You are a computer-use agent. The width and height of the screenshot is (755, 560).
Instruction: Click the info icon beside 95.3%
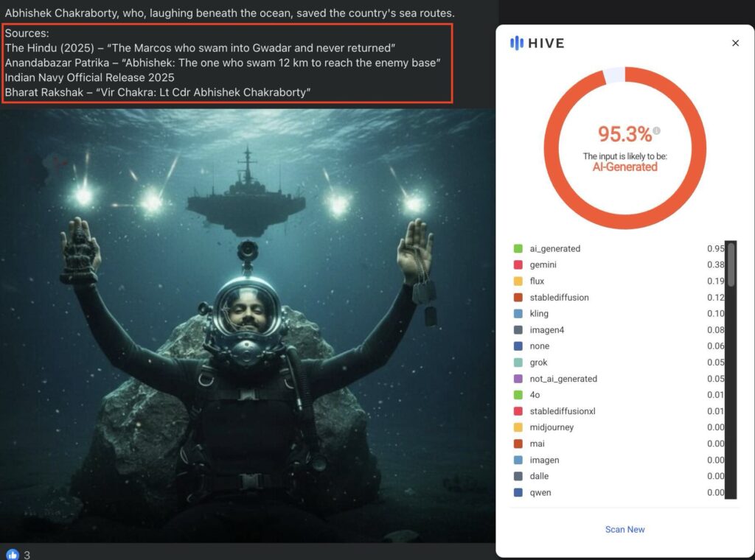tap(657, 130)
